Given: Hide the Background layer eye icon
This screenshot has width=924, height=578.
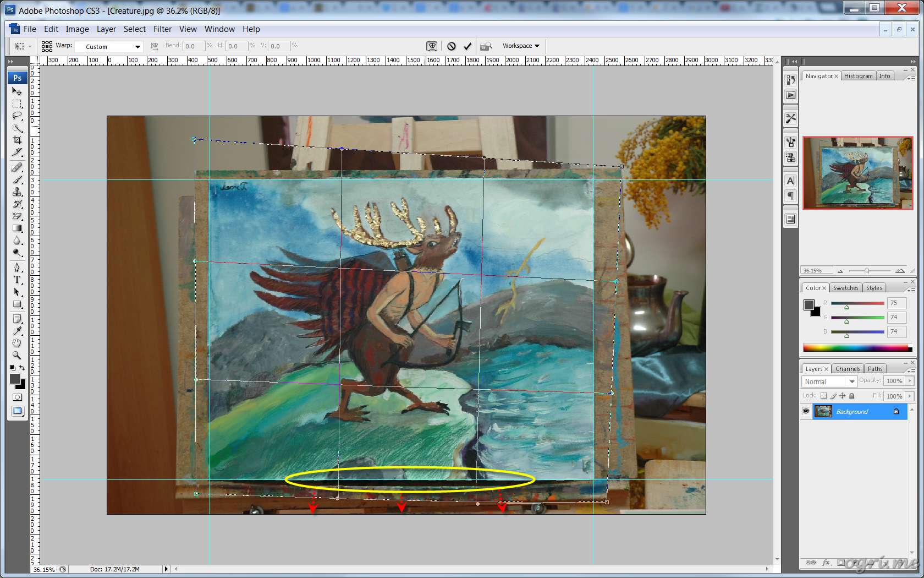Looking at the screenshot, I should tap(806, 411).
